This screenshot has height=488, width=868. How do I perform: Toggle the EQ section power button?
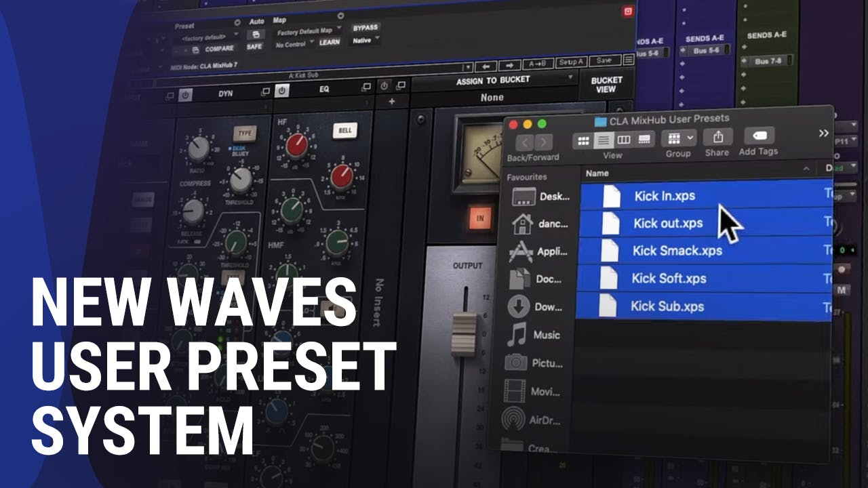pos(282,91)
